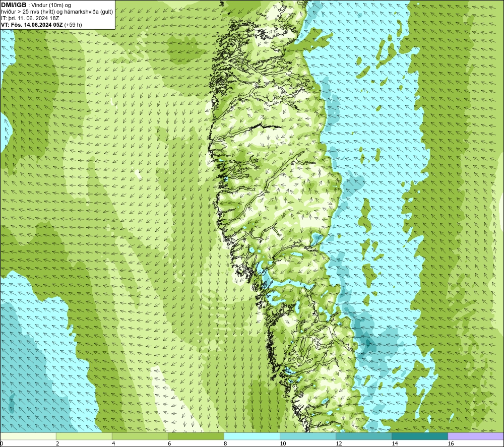Click the scale label "6"
The width and height of the screenshot is (504, 447).
click(x=169, y=443)
